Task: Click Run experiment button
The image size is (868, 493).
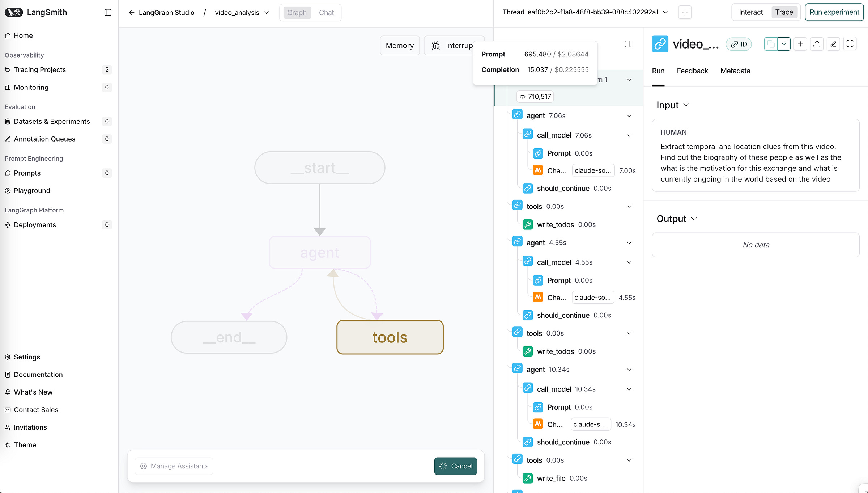Action: tap(834, 12)
